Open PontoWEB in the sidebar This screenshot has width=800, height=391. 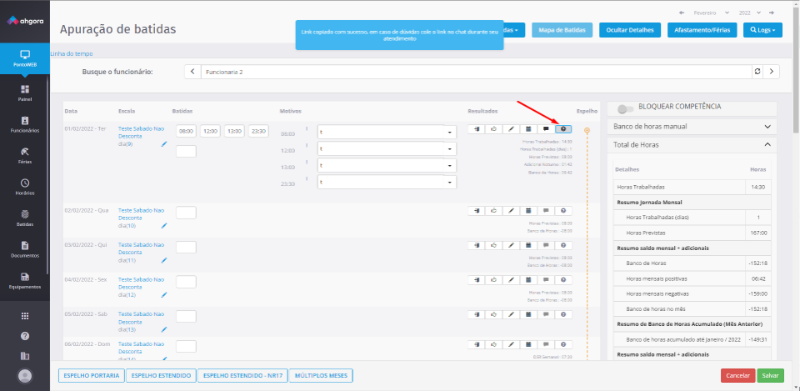pos(25,59)
